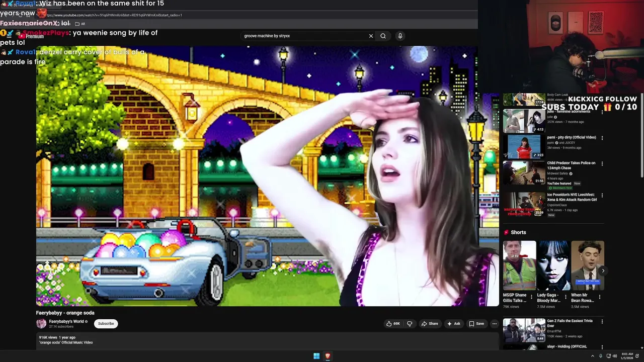Open options menu for Child Predator video
The image size is (644, 362).
(x=602, y=164)
